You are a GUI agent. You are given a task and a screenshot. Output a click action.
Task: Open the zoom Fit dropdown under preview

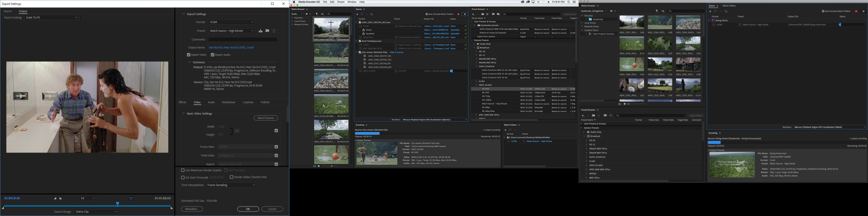coord(88,198)
